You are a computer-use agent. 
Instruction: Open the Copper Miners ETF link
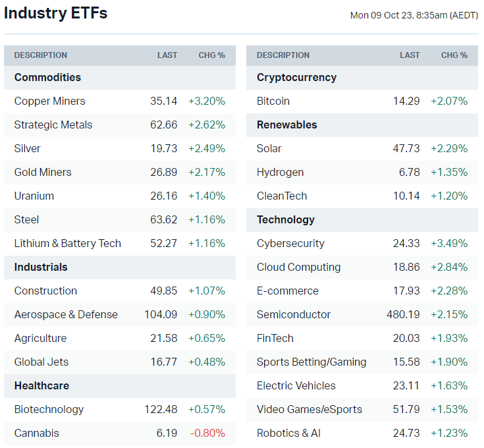point(49,101)
